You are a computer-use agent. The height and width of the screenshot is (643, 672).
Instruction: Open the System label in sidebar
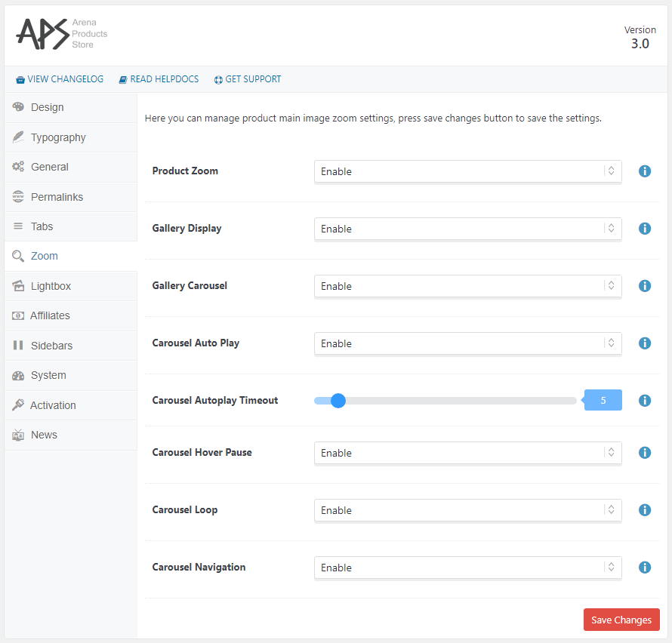pyautogui.click(x=48, y=375)
